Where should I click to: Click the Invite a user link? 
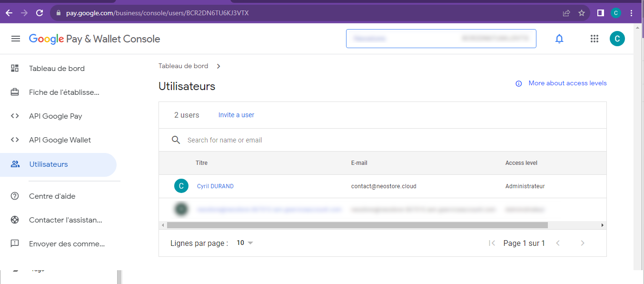pos(236,115)
